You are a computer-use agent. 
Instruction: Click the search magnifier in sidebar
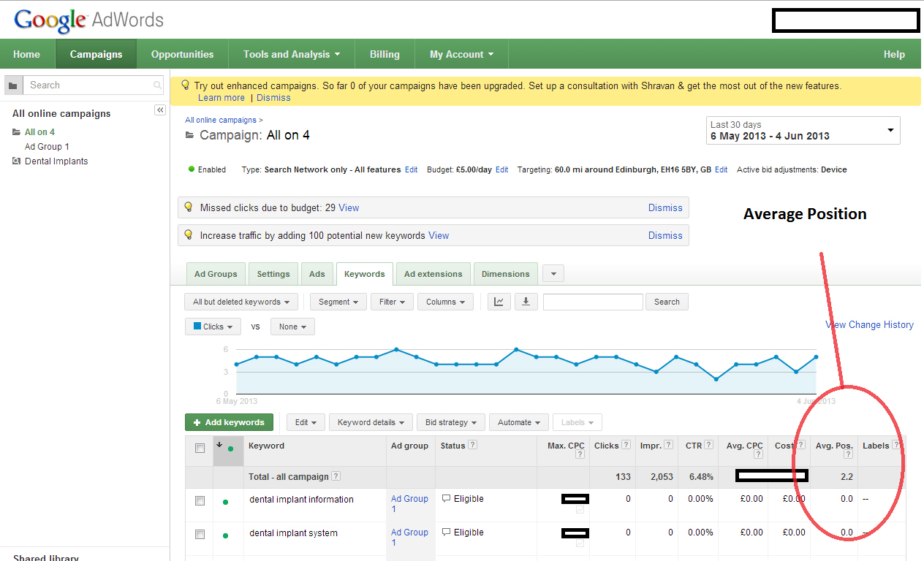pos(157,85)
